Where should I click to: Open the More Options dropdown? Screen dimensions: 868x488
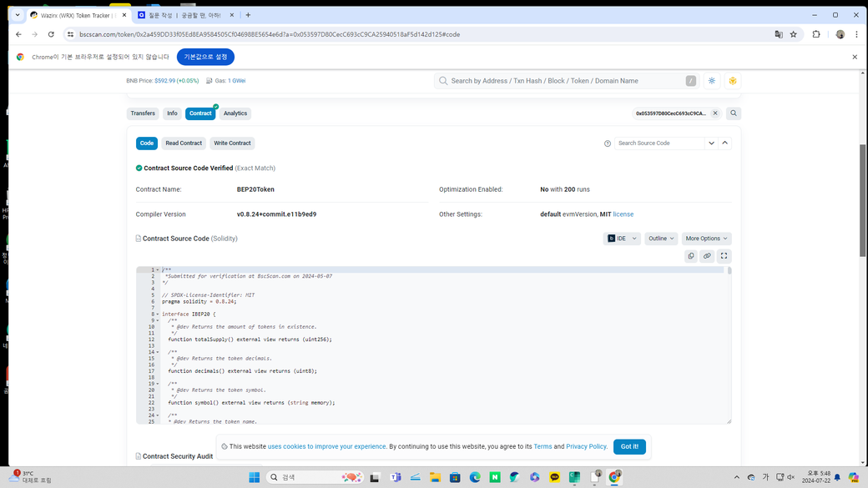click(x=706, y=239)
